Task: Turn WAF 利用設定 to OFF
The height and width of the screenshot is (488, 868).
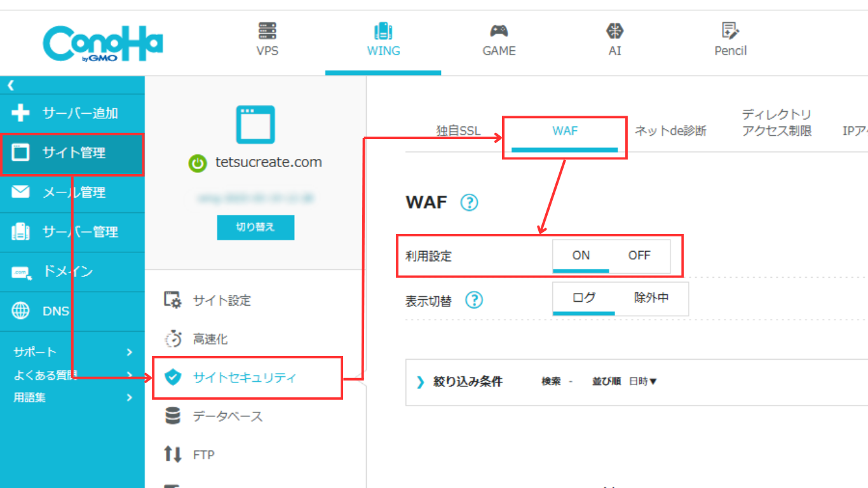Action: click(639, 255)
